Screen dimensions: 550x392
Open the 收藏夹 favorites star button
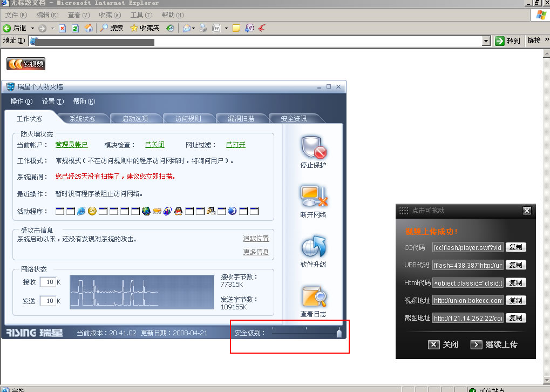click(145, 28)
